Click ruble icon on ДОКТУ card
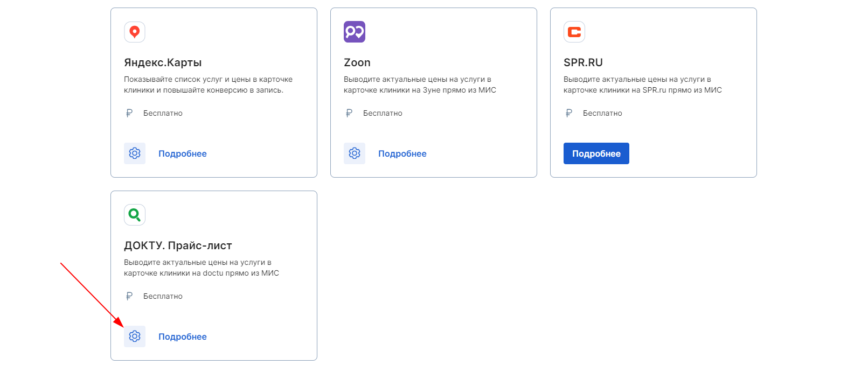The image size is (868, 372). tap(129, 296)
